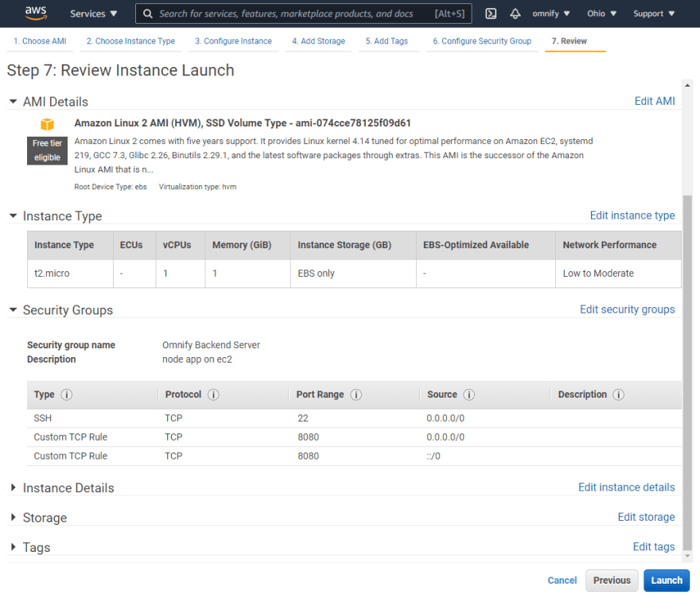Click the Edit tags link
This screenshot has height=606, width=700.
[x=654, y=546]
